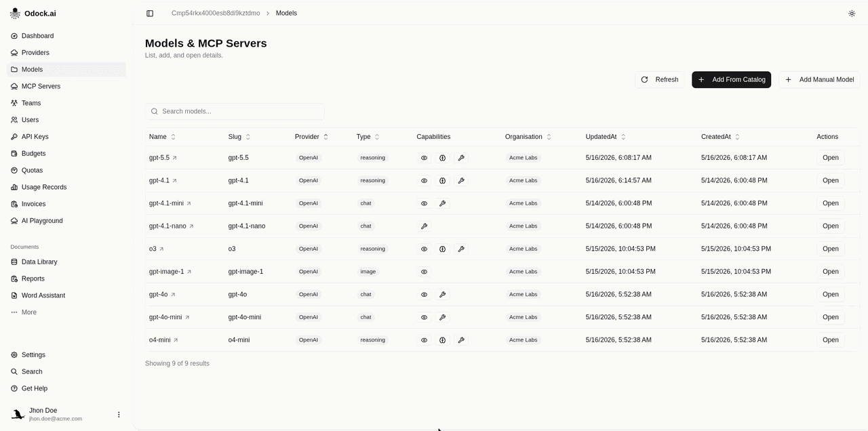Click the Odock.ai logo

(15, 14)
